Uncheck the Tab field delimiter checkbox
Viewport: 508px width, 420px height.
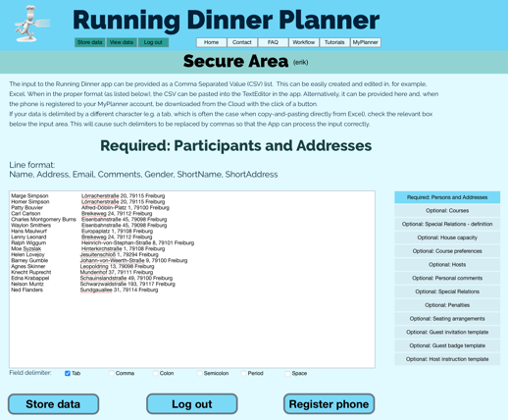tap(68, 373)
